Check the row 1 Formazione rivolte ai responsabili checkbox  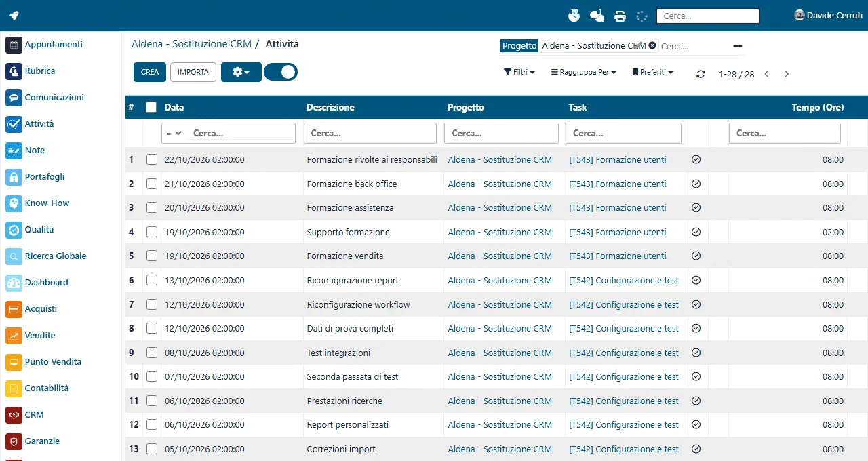click(x=152, y=159)
